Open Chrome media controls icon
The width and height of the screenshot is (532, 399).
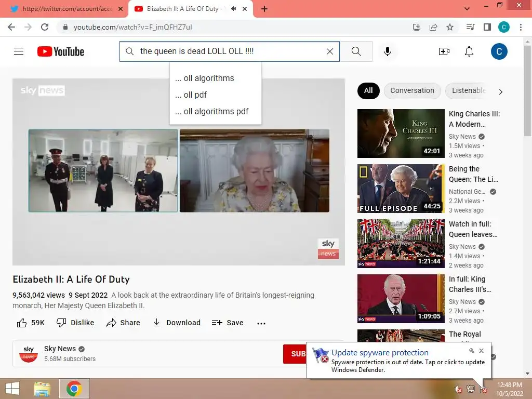470,27
